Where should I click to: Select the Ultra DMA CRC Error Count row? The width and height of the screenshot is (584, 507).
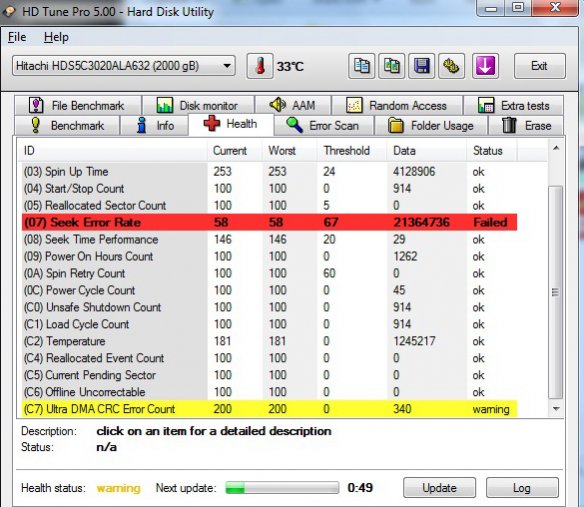(269, 409)
